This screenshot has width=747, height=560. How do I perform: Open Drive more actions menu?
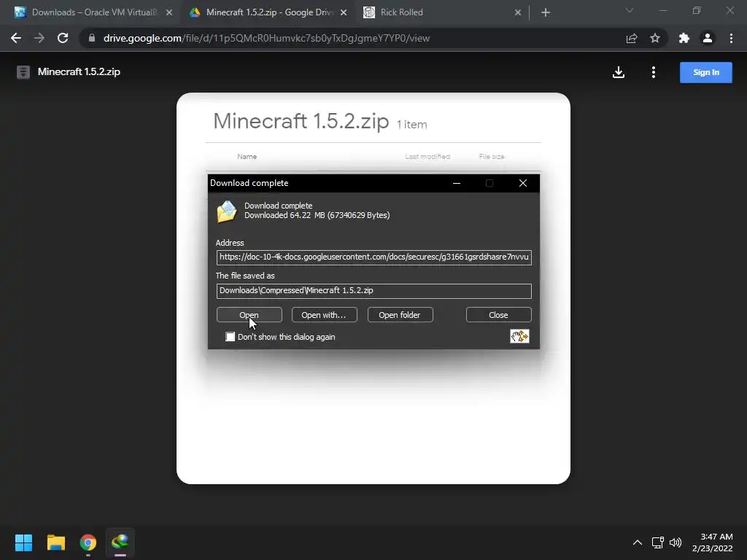tap(654, 72)
